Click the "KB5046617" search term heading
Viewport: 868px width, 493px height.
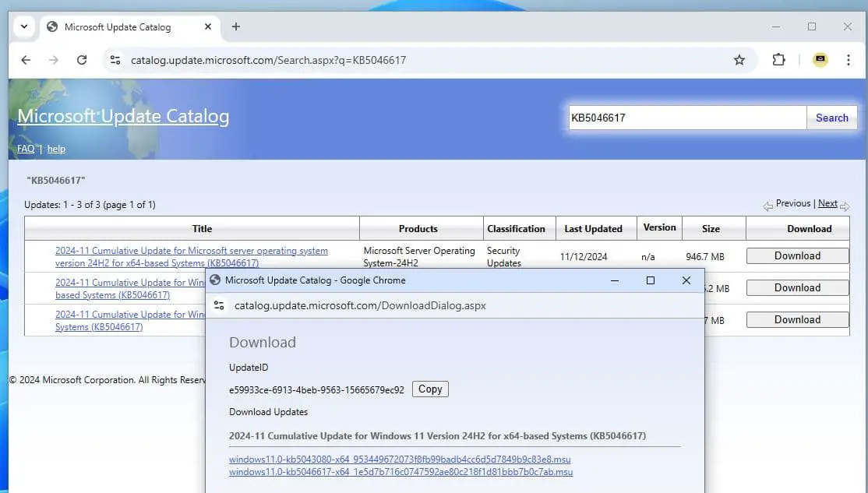coord(56,181)
